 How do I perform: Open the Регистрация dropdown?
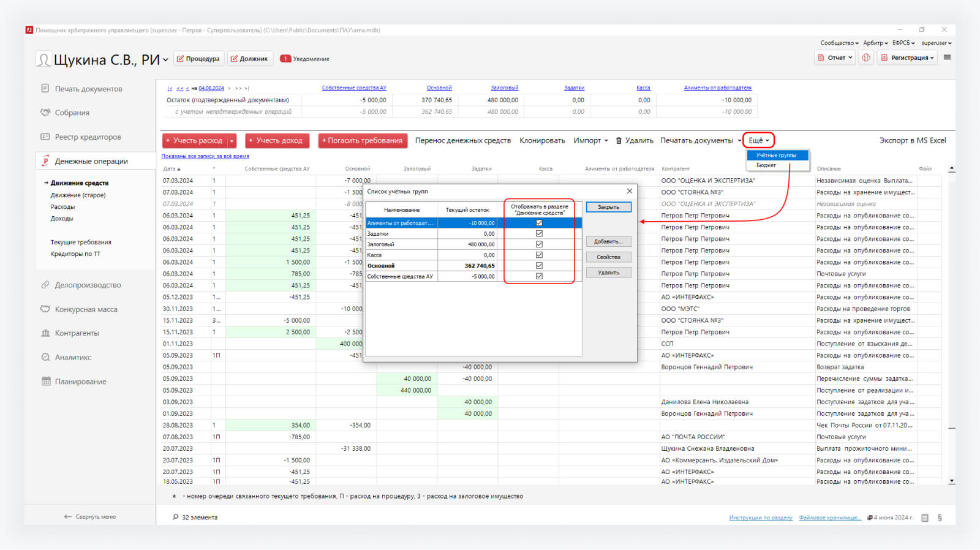pyautogui.click(x=907, y=58)
